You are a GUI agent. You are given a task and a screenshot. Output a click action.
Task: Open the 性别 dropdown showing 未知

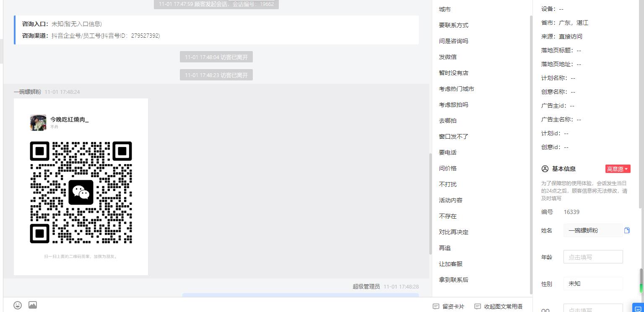(593, 284)
